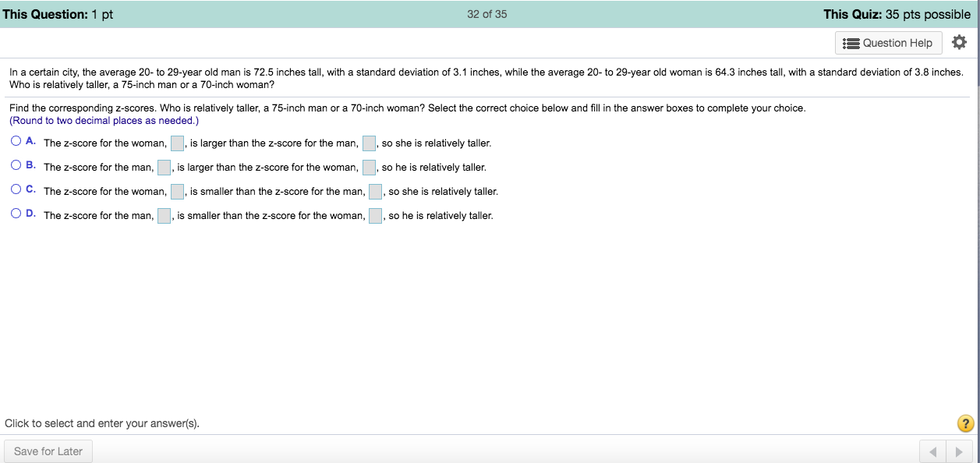Click the woman's z-score box in choice C
The height and width of the screenshot is (463, 980).
[178, 191]
